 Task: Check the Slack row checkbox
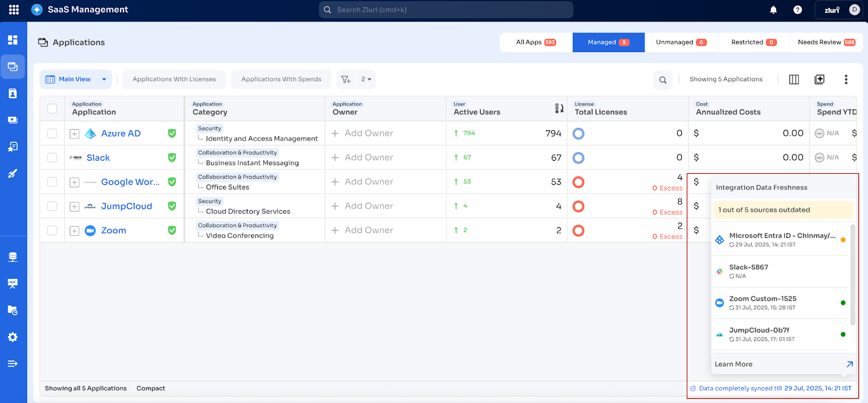[x=52, y=158]
